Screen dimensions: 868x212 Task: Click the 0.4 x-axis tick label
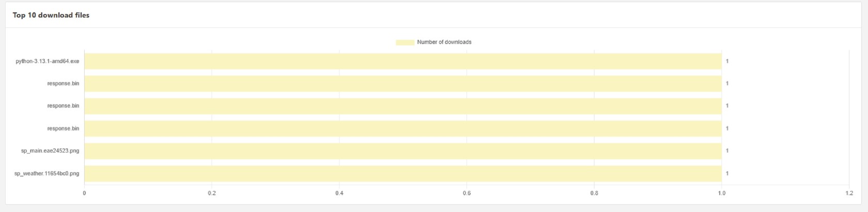click(339, 193)
